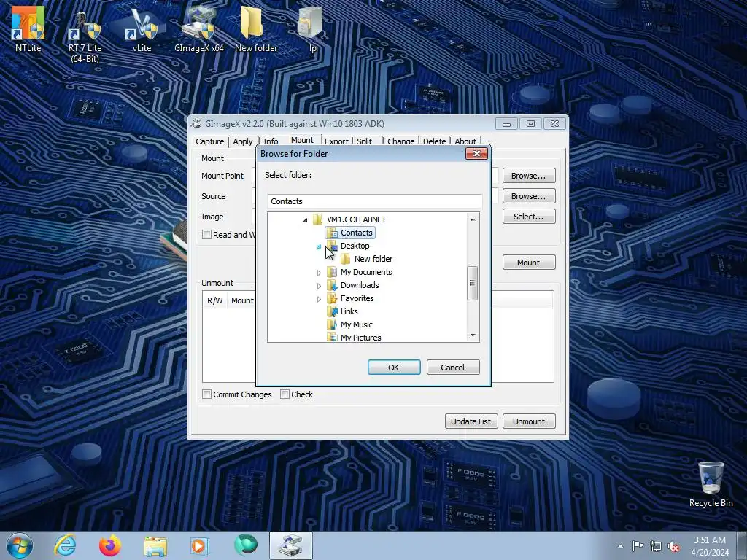The image size is (747, 560).
Task: Open Windows Explorer from taskbar
Action: coord(155,545)
